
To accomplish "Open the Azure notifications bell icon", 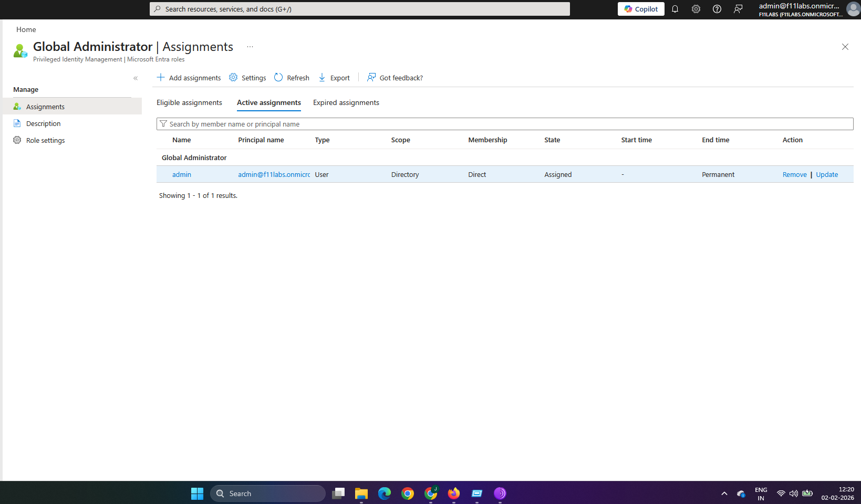I will (x=675, y=9).
